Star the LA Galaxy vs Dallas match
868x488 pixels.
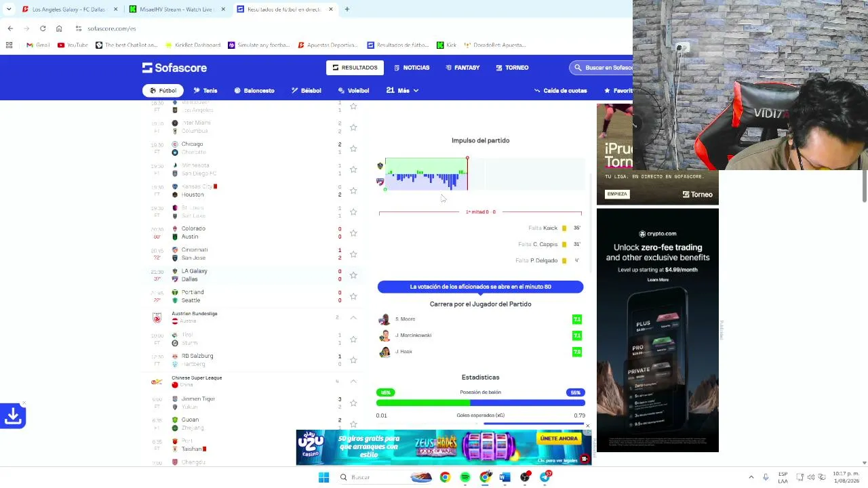(x=353, y=275)
